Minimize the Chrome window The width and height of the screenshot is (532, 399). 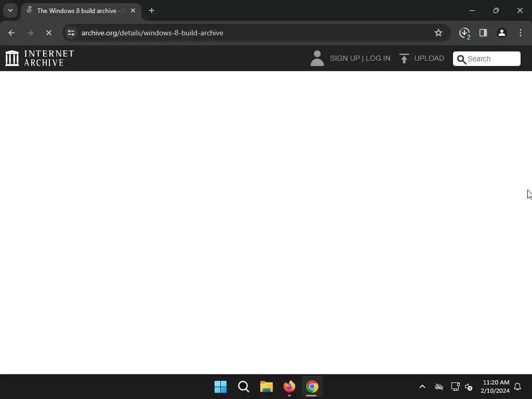472,10
